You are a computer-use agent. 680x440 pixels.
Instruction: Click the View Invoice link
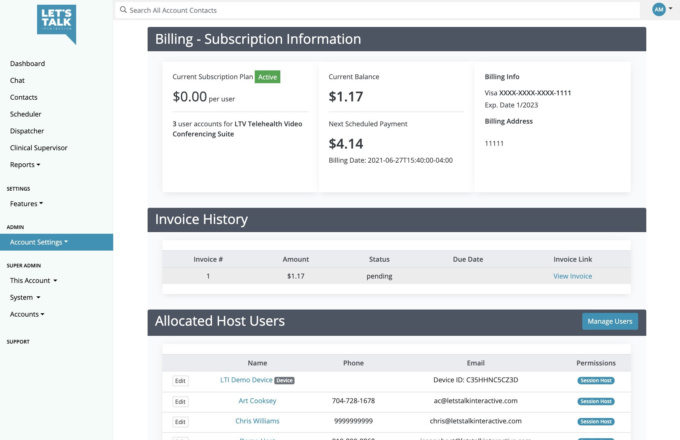coord(572,276)
